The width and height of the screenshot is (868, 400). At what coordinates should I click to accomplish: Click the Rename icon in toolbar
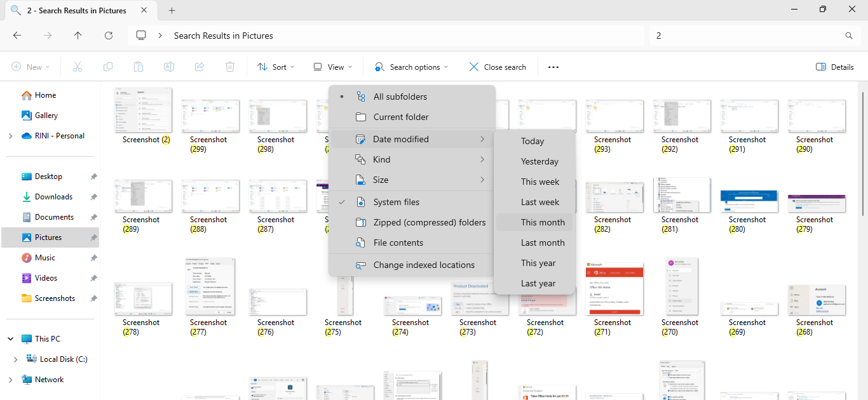point(169,67)
